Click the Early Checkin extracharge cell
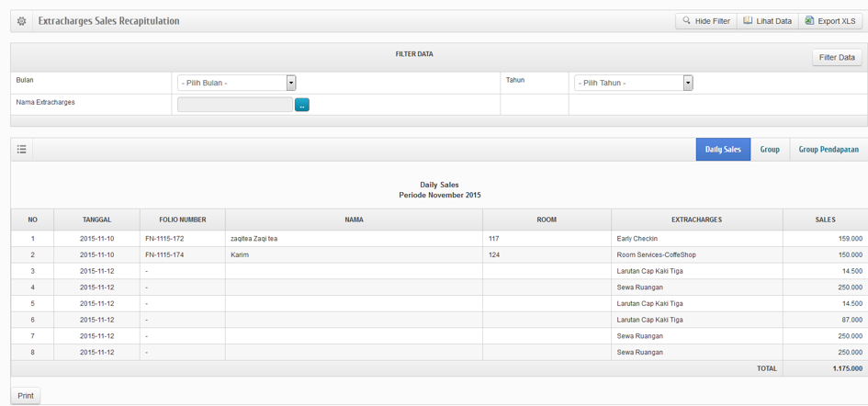868x406 pixels. (x=637, y=239)
